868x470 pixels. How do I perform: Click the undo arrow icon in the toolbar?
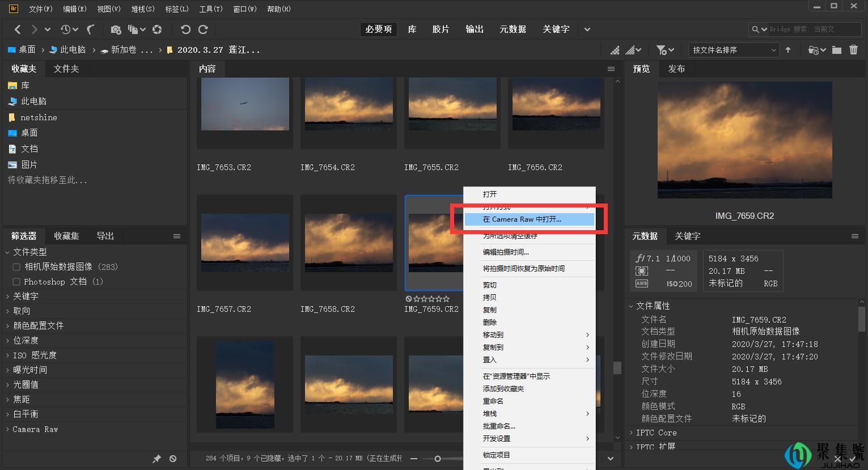click(x=185, y=29)
